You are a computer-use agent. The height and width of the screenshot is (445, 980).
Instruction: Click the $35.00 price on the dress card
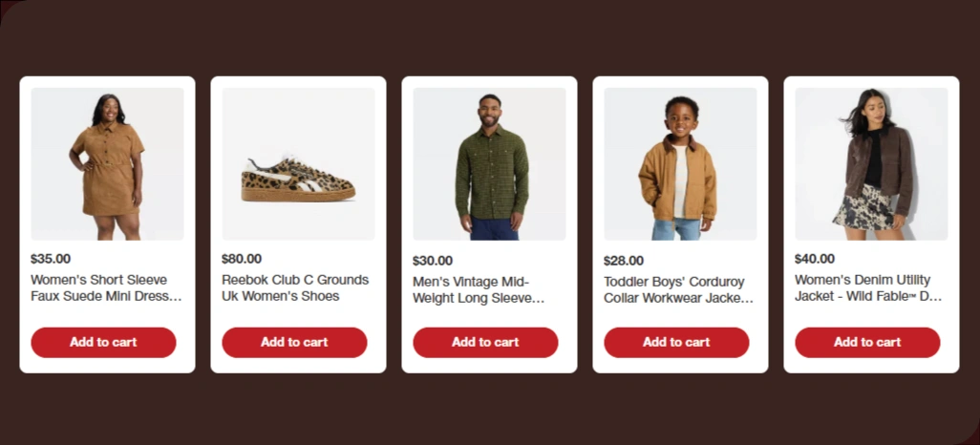(51, 259)
